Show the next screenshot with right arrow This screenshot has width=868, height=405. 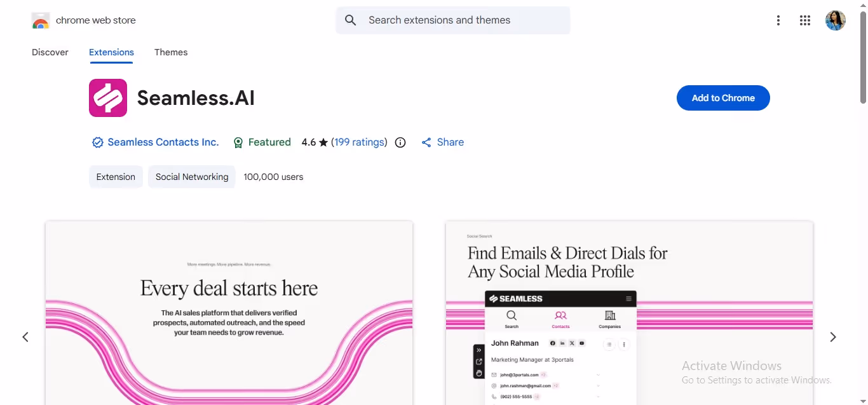[833, 337]
